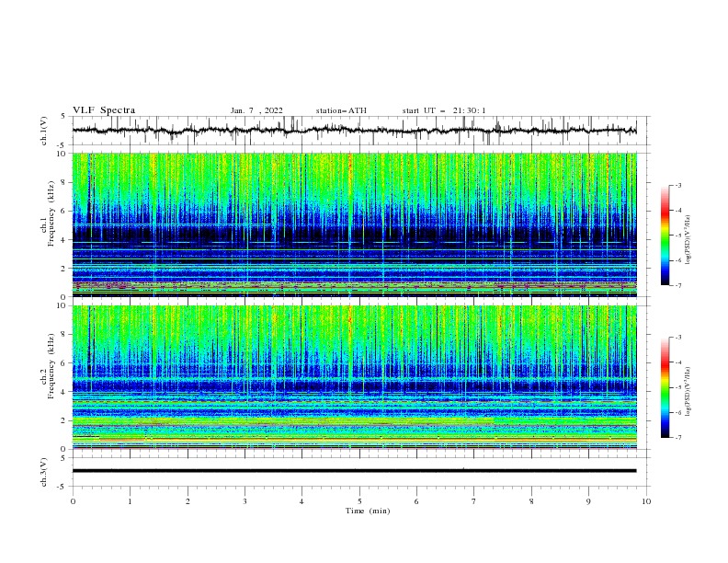Screen dimensions: 728x563
Task: Click the "-3" tick on ch.1 colorbar
Action: coord(678,185)
